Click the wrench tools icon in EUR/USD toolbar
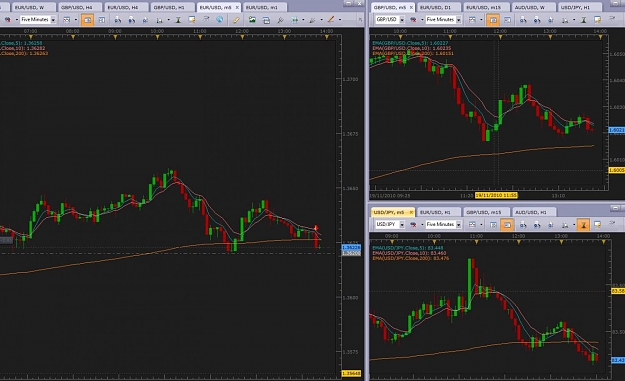The height and width of the screenshot is (381, 625). click(x=280, y=20)
